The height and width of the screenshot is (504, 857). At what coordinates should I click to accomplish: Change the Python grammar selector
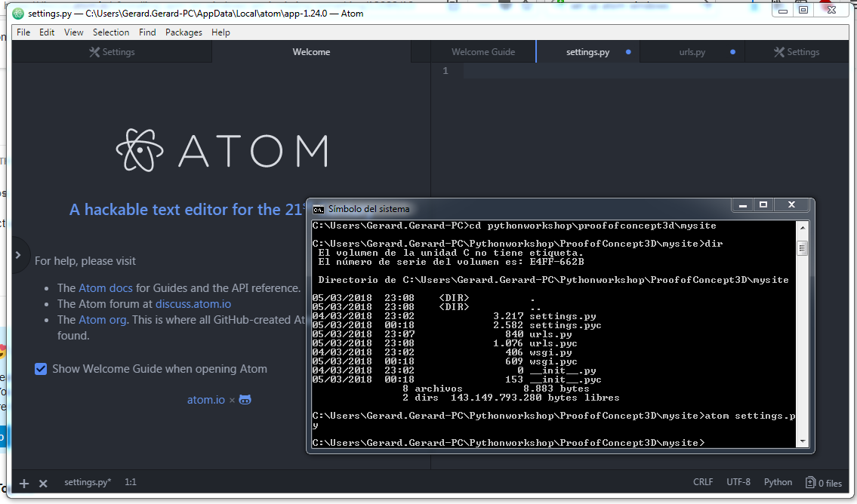778,482
